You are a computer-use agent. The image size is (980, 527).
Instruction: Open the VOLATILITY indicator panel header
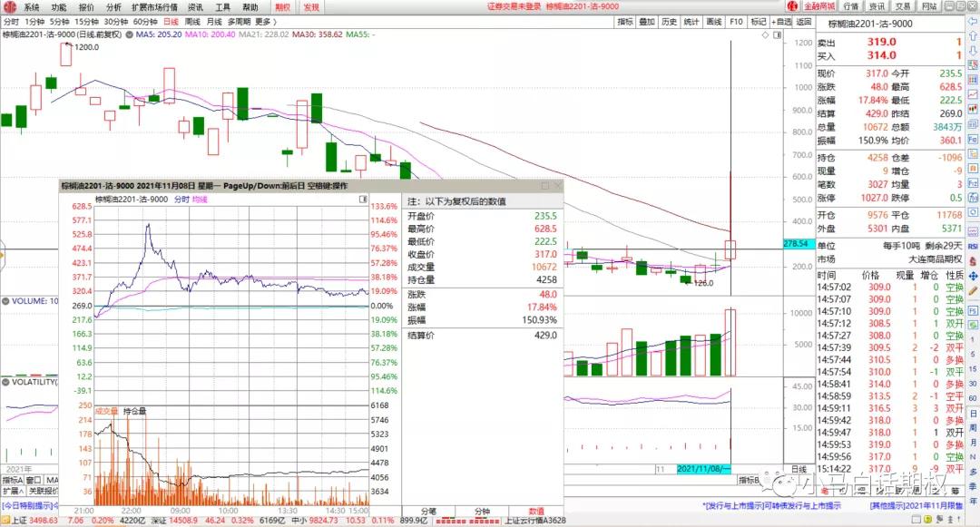[30, 382]
